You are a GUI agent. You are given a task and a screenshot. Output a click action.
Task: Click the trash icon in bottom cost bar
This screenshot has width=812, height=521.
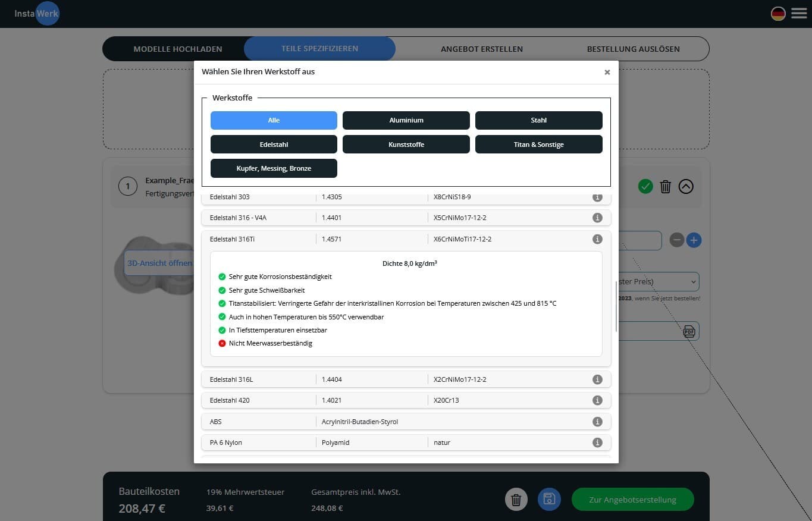516,500
